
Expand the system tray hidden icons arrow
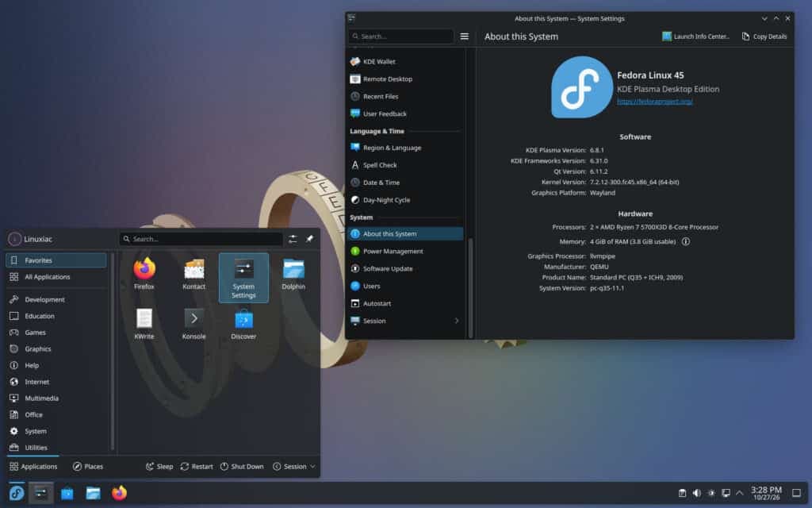pos(740,493)
